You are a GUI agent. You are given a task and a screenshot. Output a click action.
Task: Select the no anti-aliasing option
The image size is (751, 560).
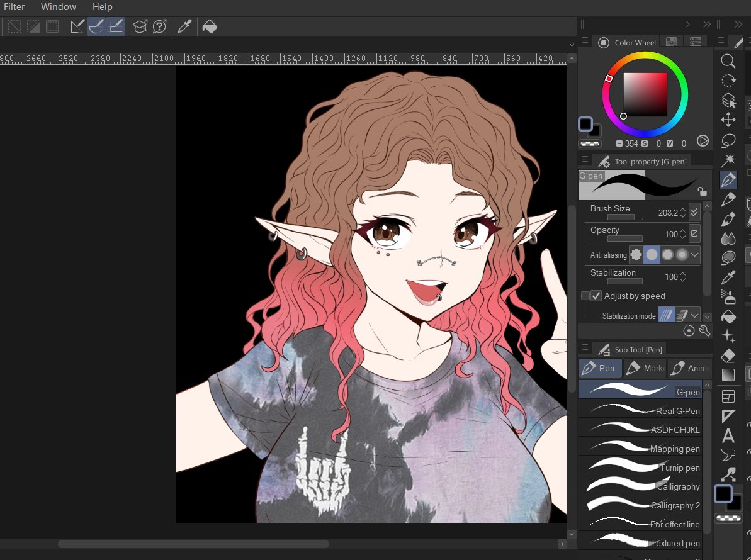636,255
